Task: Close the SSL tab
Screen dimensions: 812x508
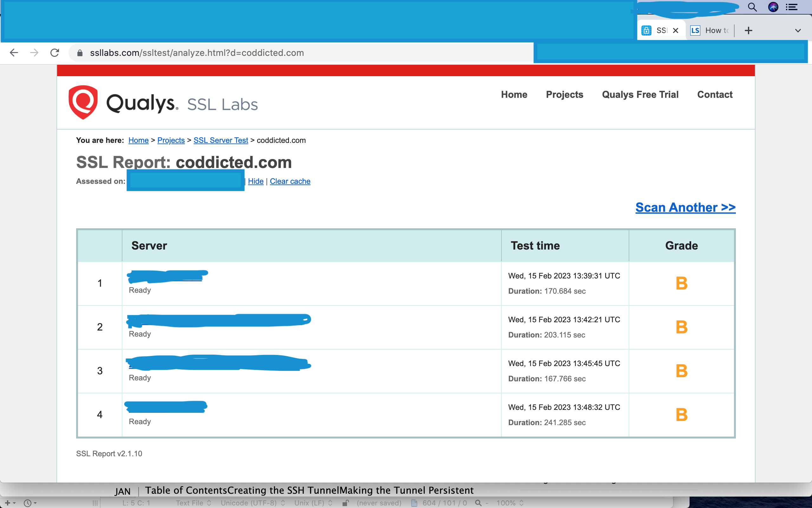Action: [x=676, y=30]
